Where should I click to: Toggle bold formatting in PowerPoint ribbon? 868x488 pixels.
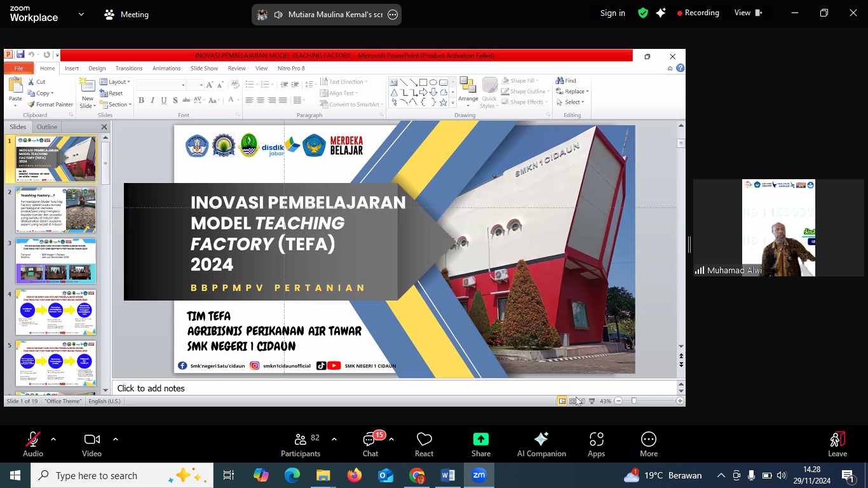point(141,100)
